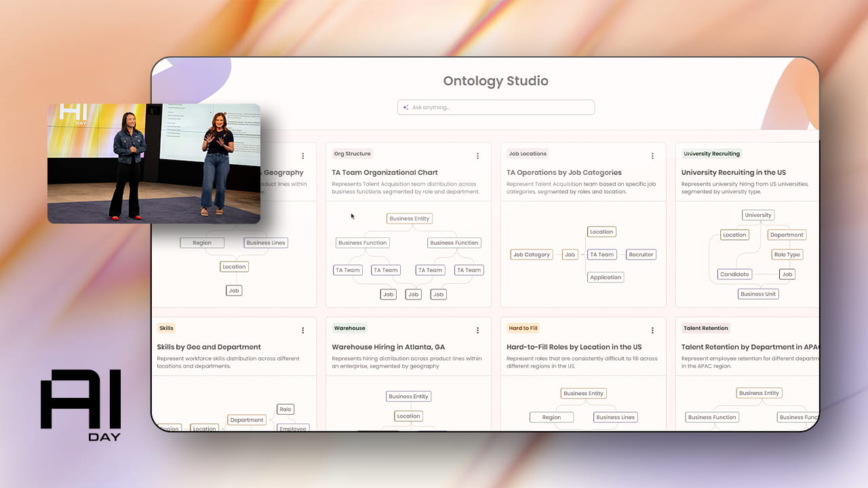868x488 pixels.
Task: Select the Candidate node in the University Recruiting diagram
Action: point(735,274)
